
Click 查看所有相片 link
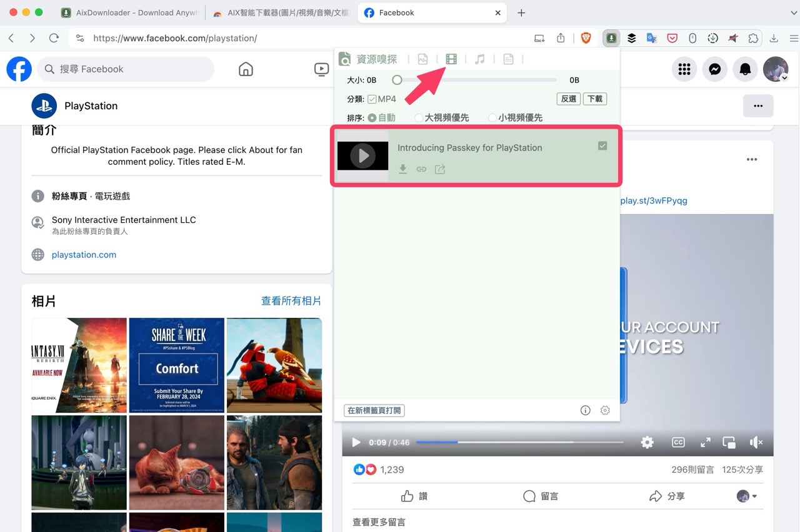[291, 301]
